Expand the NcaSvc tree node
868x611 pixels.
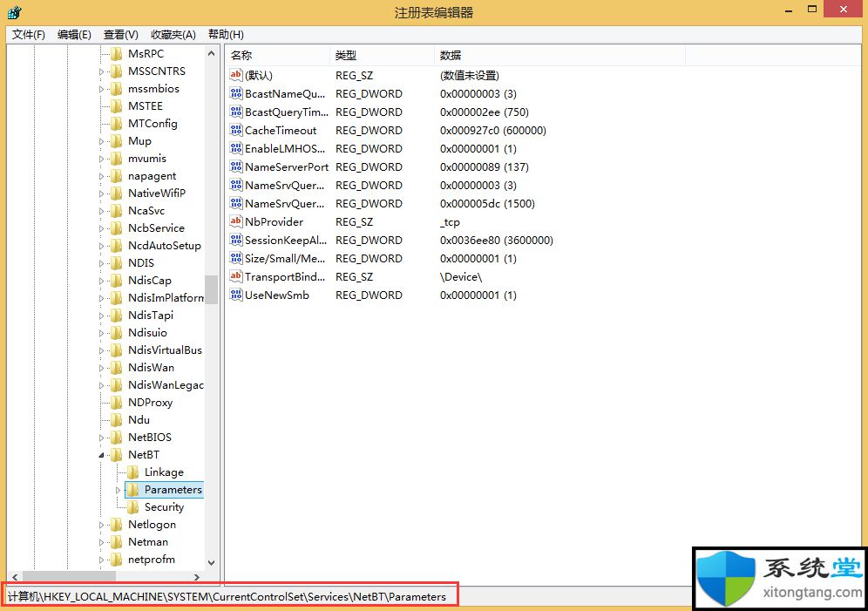(101, 211)
